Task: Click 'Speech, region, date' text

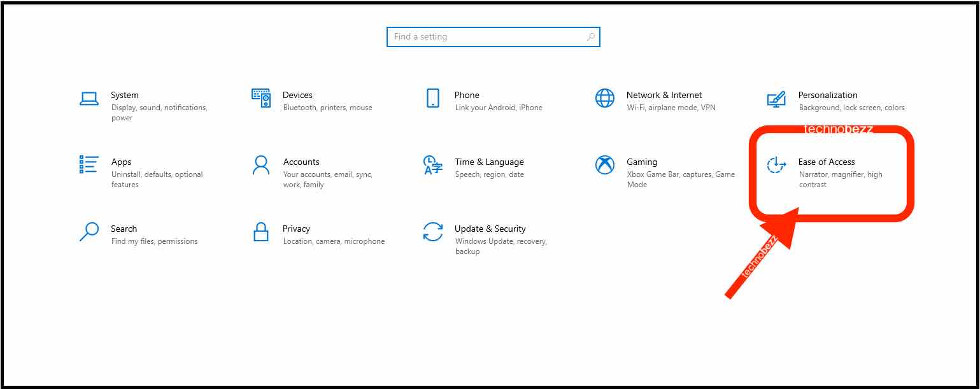Action: (x=489, y=174)
